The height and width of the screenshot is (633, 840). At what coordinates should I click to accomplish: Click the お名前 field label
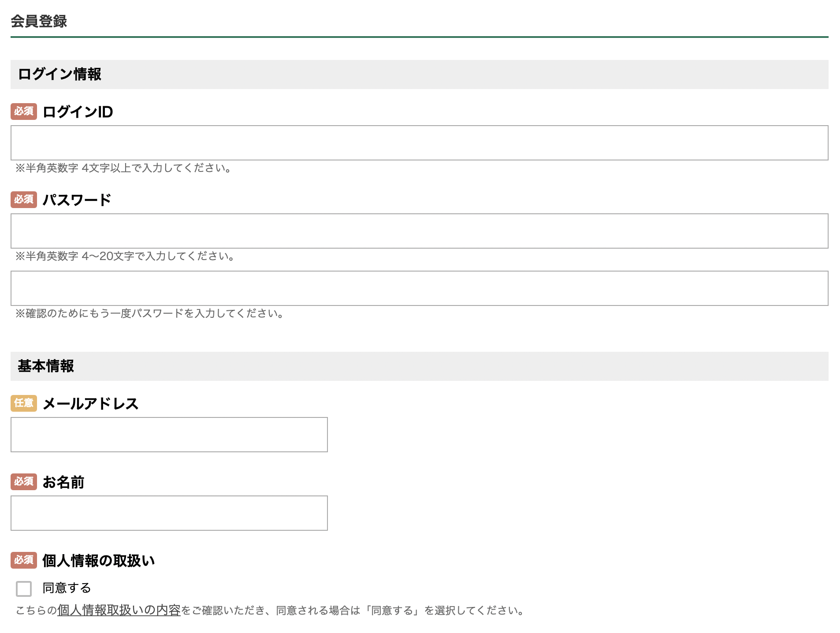click(x=63, y=482)
